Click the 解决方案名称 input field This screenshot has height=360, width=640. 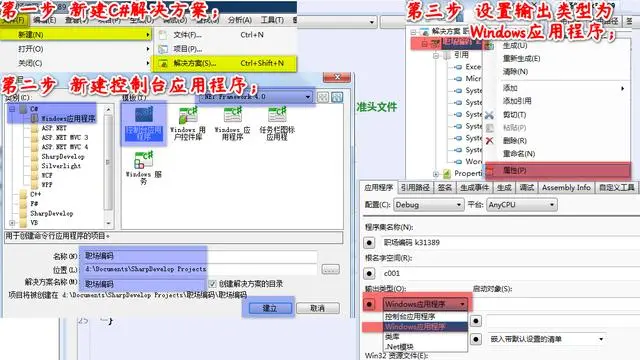point(143,284)
